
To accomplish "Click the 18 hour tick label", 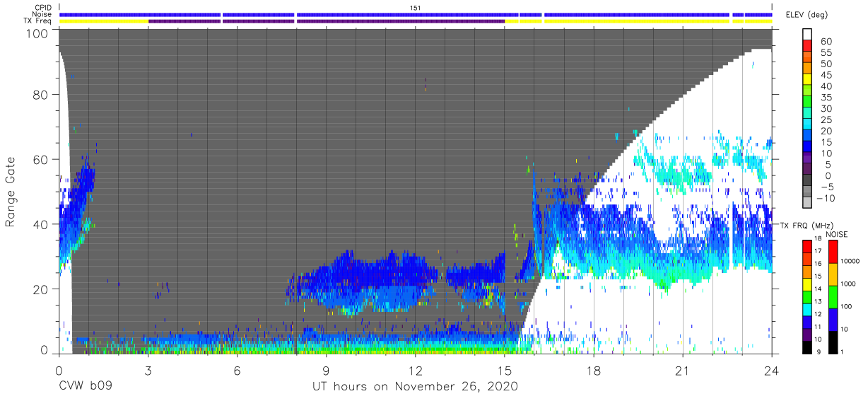I will pyautogui.click(x=594, y=370).
